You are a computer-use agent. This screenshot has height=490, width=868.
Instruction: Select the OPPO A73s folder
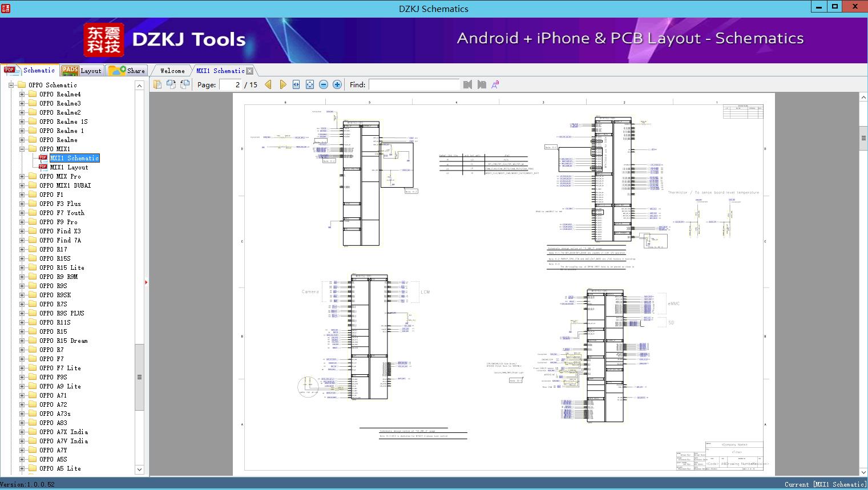point(55,414)
